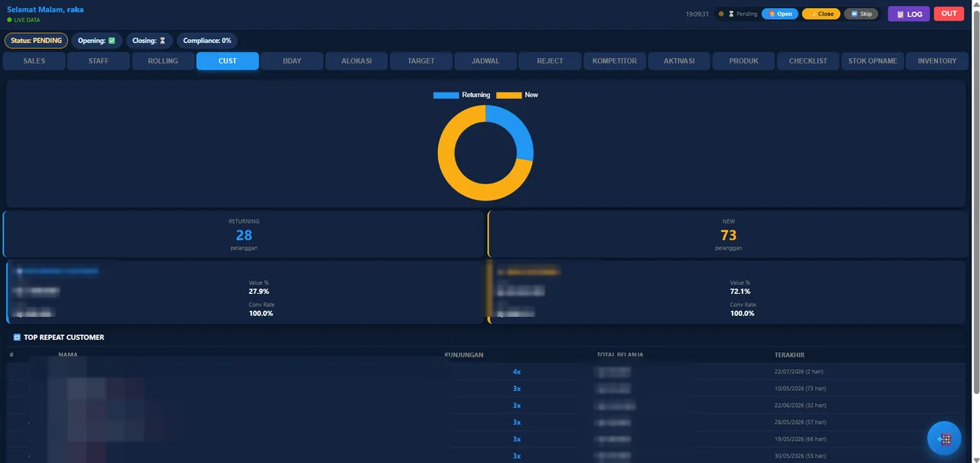This screenshot has width=980, height=463.
Task: Click the KUNJUNGAN column header
Action: pyautogui.click(x=464, y=355)
